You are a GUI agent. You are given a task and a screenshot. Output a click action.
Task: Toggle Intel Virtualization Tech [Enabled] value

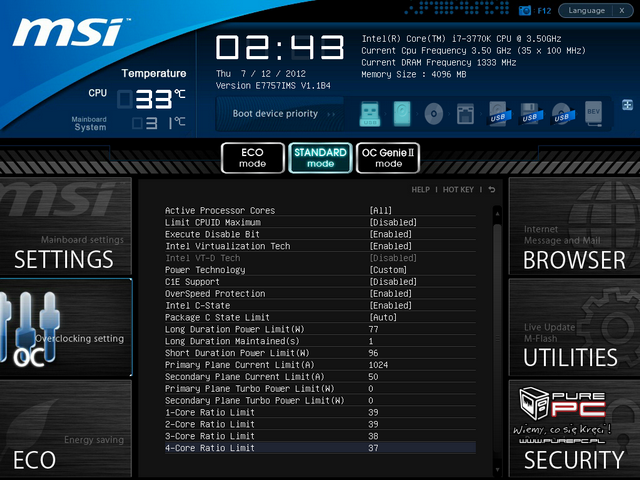391,246
